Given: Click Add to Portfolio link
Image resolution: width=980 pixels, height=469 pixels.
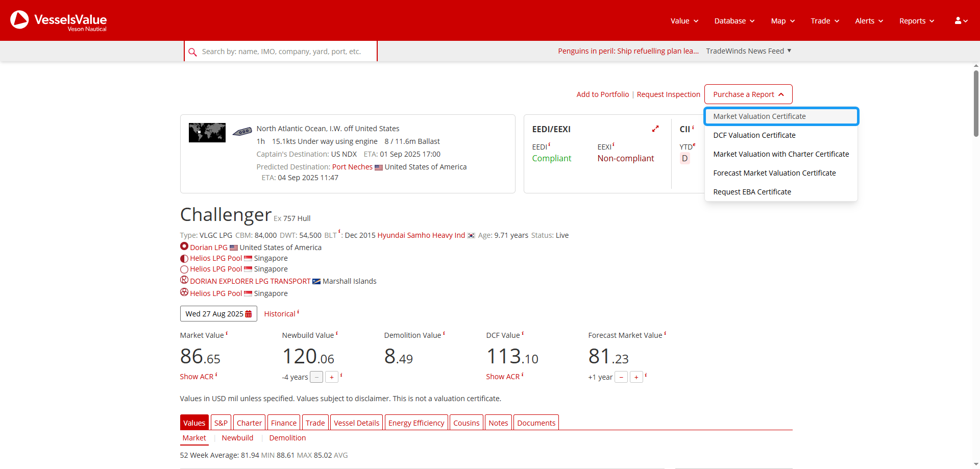Looking at the screenshot, I should pos(602,94).
